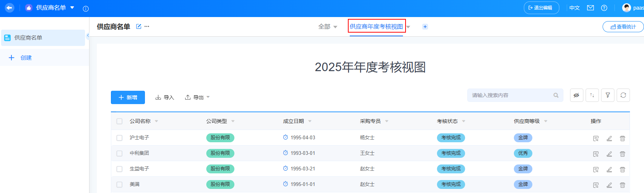
Task: Check the 中利集团 row checkbox
Action: [119, 153]
